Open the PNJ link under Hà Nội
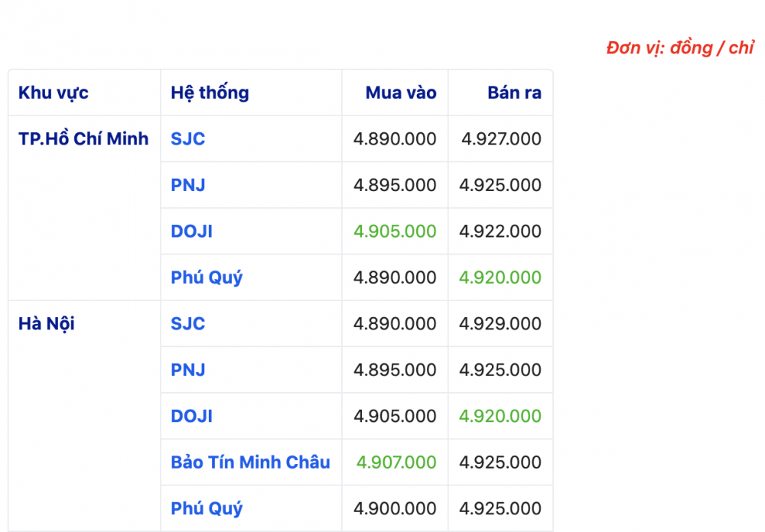The height and width of the screenshot is (532, 765). 188,370
